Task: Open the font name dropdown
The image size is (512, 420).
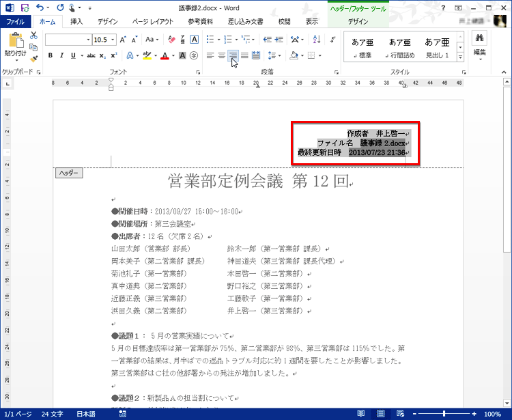Action: click(x=88, y=40)
